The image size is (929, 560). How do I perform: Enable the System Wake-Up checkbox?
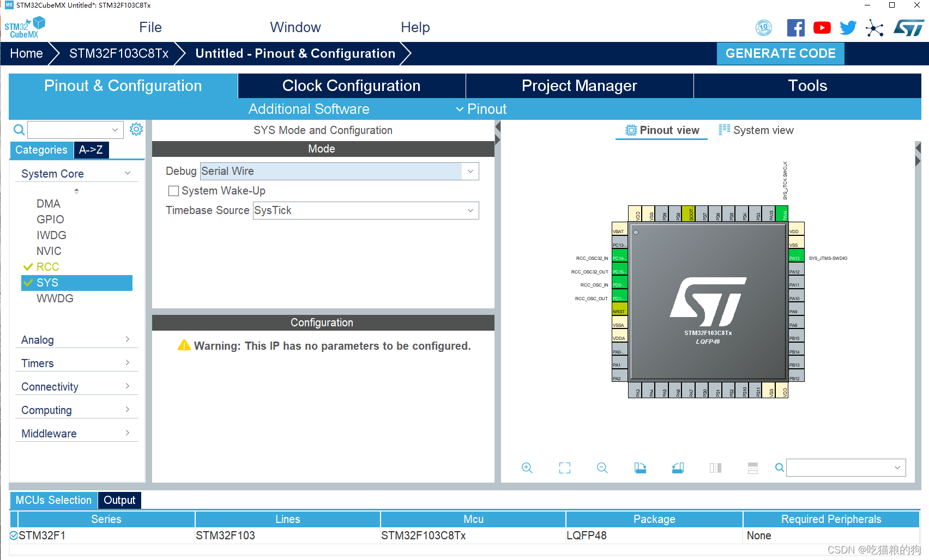click(x=173, y=191)
